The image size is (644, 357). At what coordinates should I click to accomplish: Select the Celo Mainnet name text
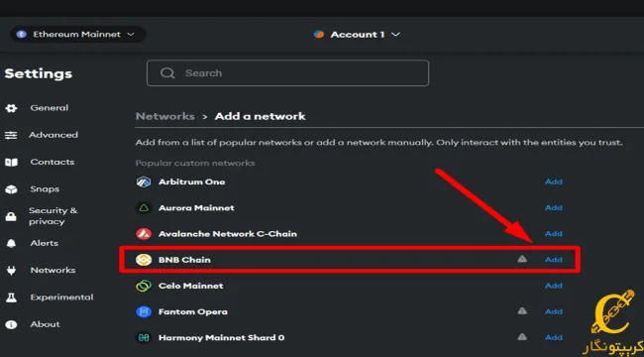[x=191, y=286]
